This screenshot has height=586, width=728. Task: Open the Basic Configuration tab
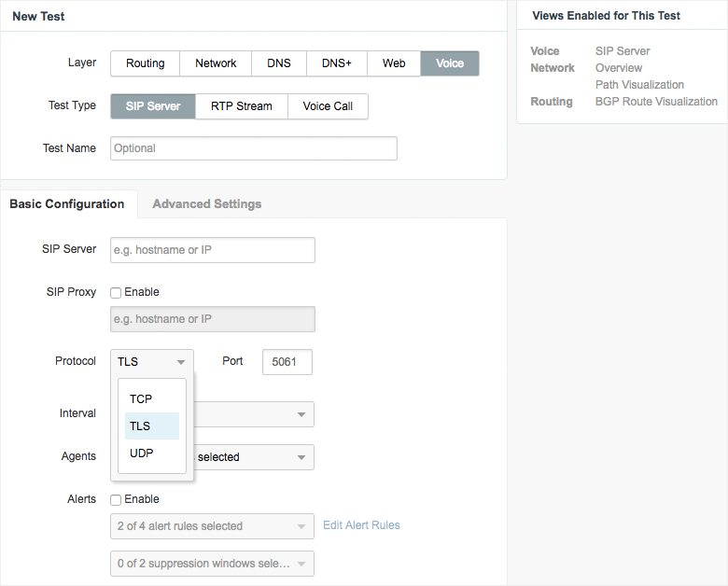pyautogui.click(x=67, y=204)
